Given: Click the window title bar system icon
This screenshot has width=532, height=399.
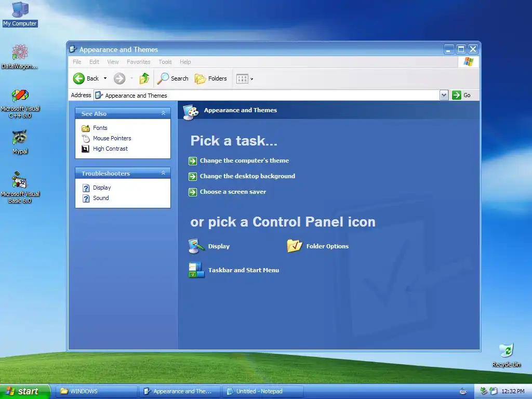Looking at the screenshot, I should [73, 49].
